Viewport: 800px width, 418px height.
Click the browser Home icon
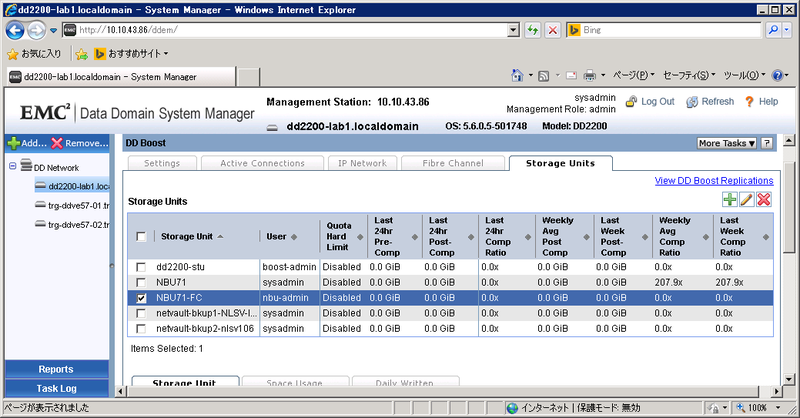coord(517,76)
